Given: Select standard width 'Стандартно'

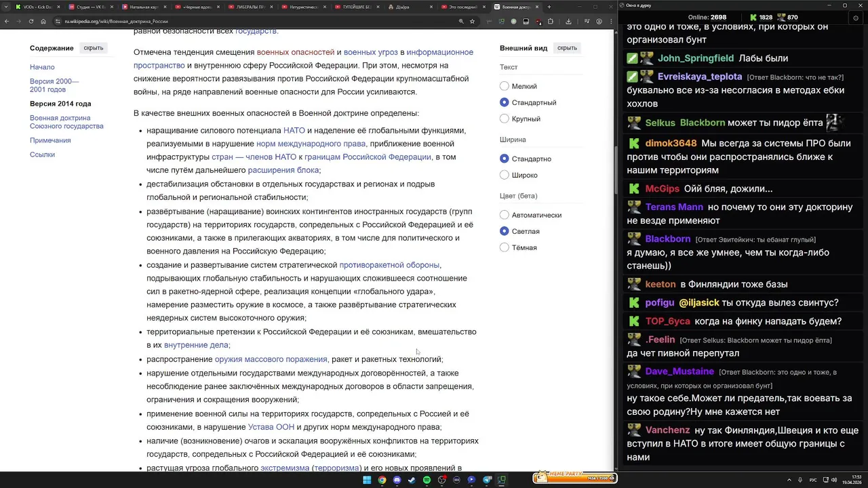Looking at the screenshot, I should point(504,159).
